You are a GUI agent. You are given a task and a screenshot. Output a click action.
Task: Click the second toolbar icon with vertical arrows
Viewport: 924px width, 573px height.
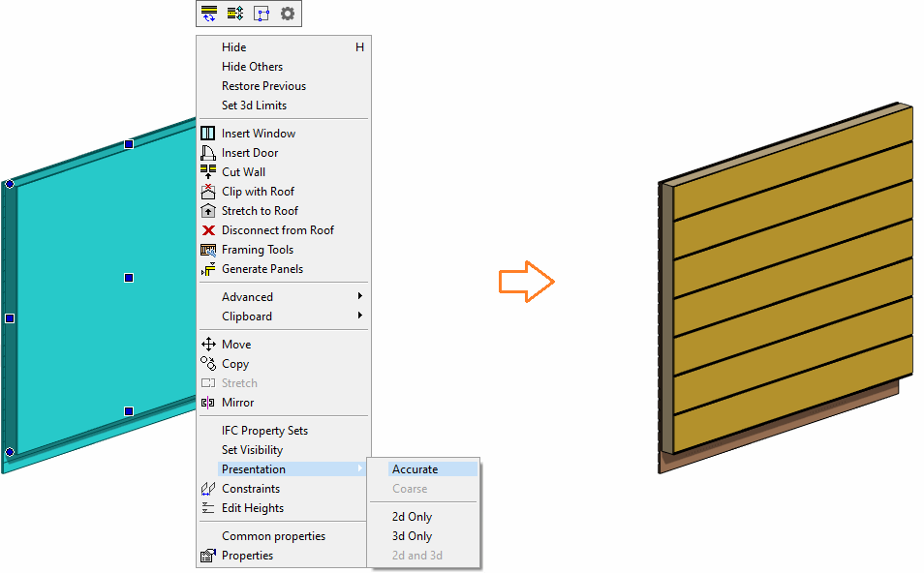235,14
